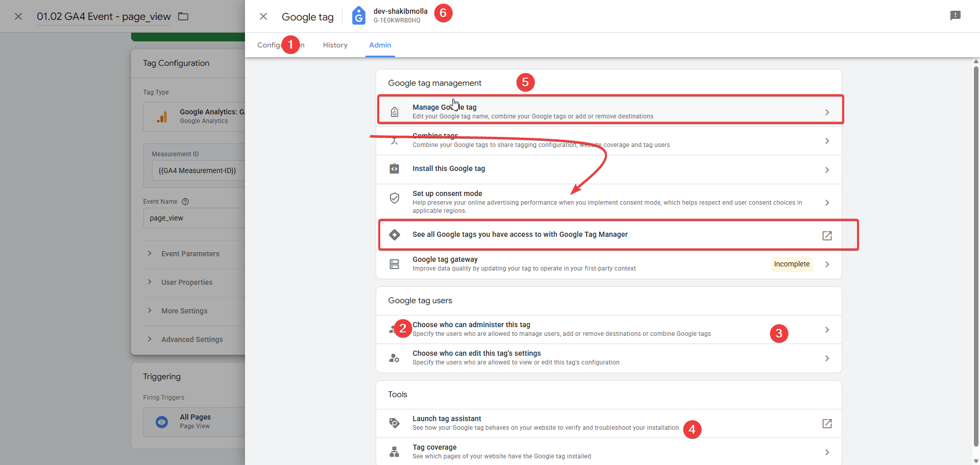The image size is (980, 465).
Task: Click the dev-shakibmolla tag name
Action: tap(400, 11)
